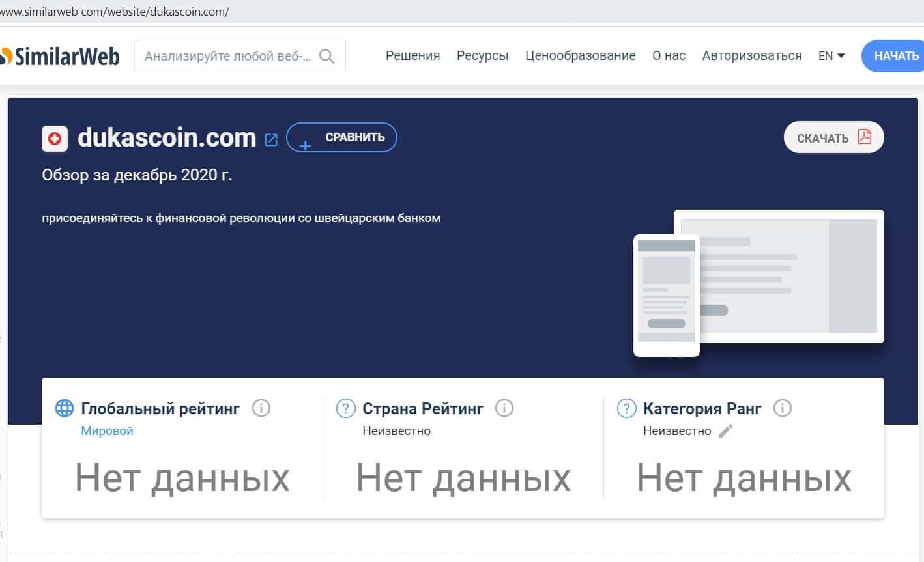Show info for Глобальный рейтинг
Image resolution: width=924 pixels, height=562 pixels.
point(261,408)
